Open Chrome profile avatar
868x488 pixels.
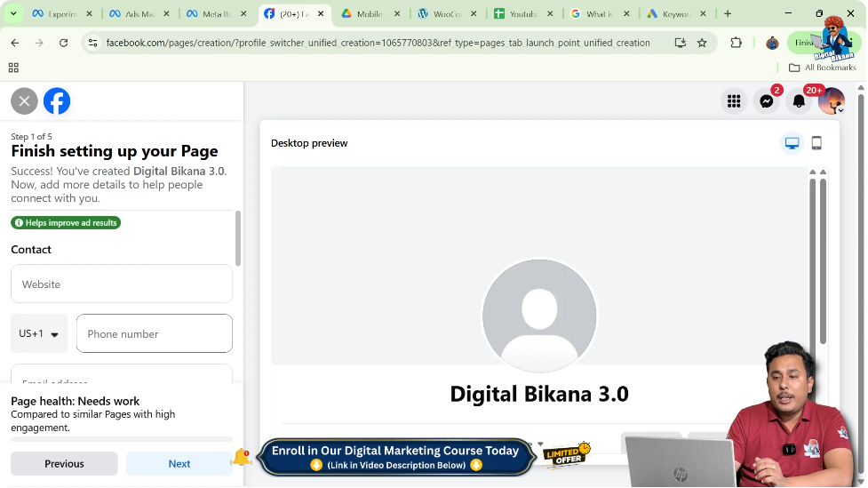772,43
